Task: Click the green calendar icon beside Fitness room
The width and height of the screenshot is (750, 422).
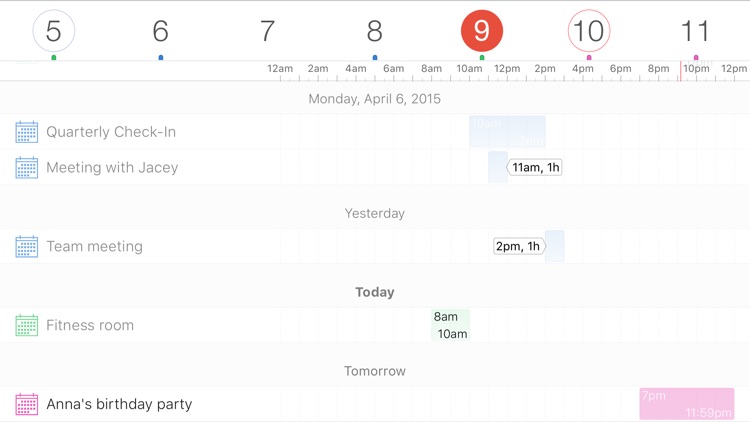Action: click(27, 325)
